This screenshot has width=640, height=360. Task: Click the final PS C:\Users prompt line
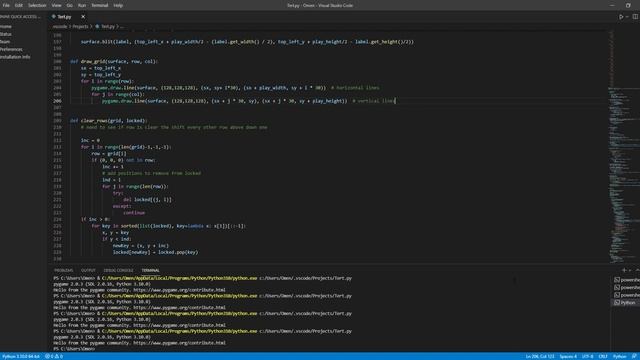click(74, 349)
